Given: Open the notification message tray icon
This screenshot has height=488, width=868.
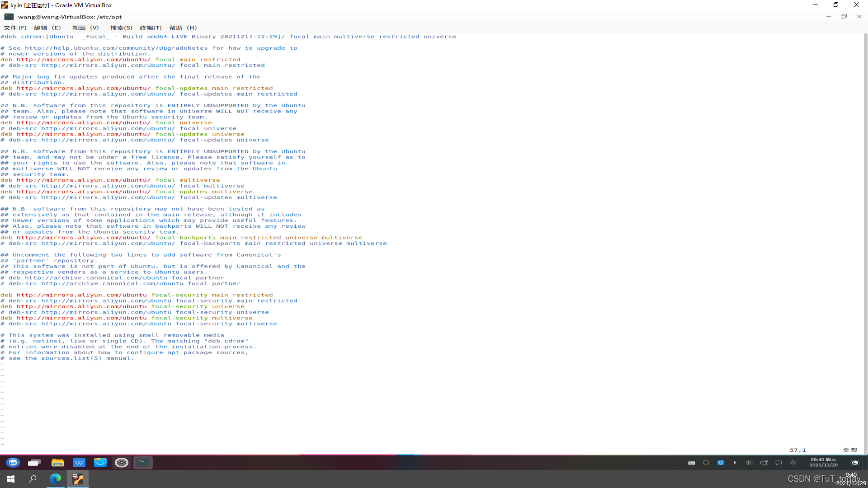Looking at the screenshot, I should click(x=778, y=463).
